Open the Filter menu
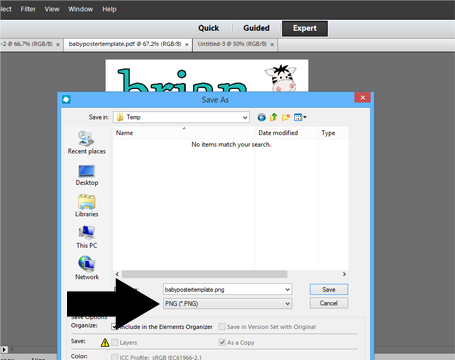 [28, 9]
